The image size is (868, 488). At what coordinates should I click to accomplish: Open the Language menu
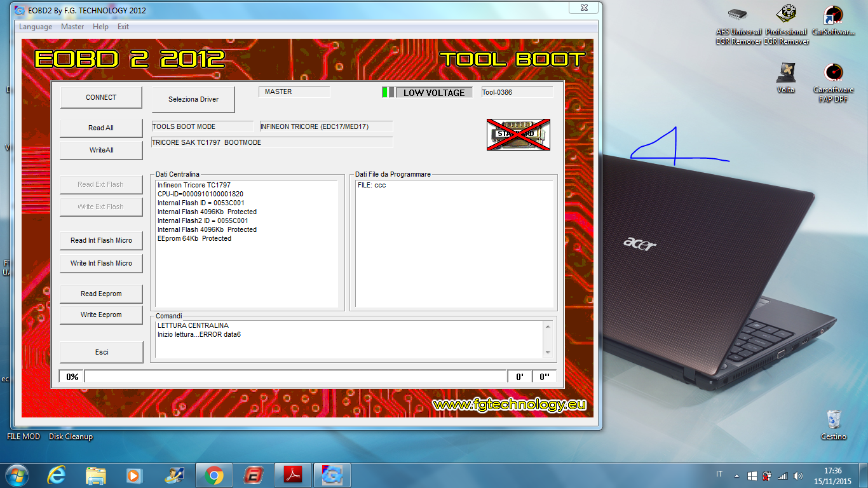[36, 27]
